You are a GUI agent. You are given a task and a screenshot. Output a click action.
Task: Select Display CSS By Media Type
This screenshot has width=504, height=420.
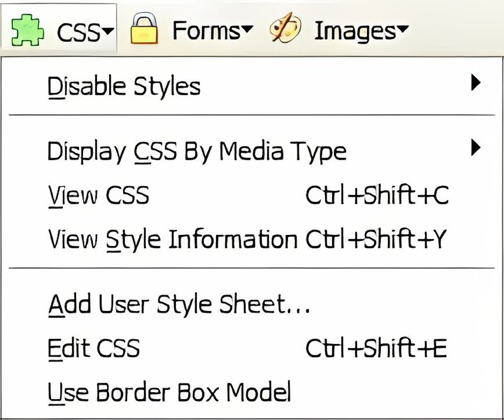click(x=197, y=151)
